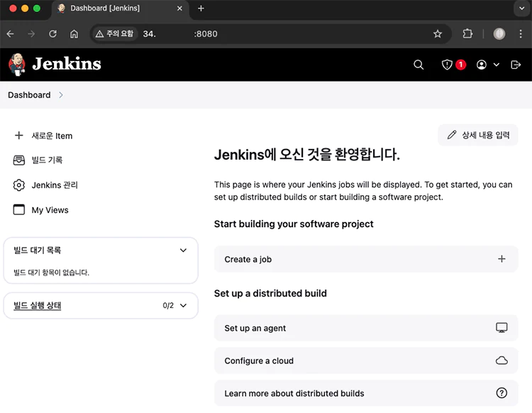Open a new browser tab
Screen dimensions: 532x413
pyautogui.click(x=201, y=9)
